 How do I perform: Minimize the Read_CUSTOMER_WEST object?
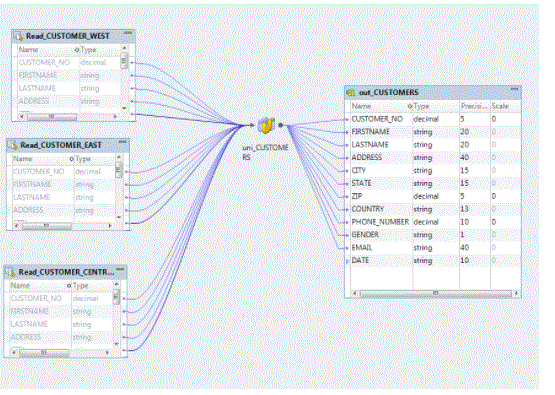(x=128, y=33)
